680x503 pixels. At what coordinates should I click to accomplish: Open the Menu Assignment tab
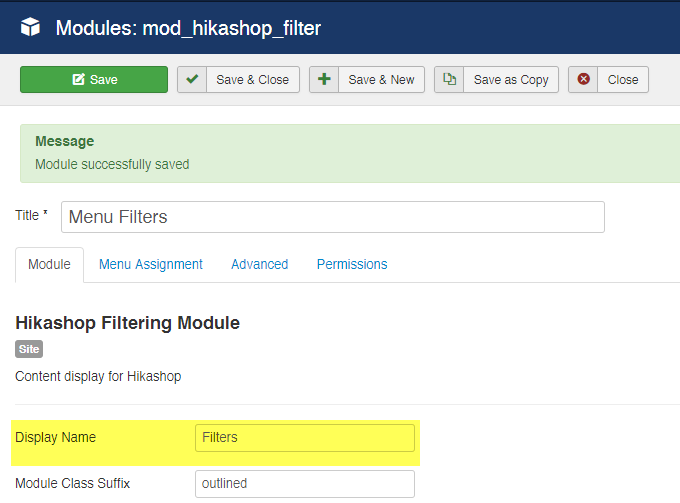pos(150,265)
